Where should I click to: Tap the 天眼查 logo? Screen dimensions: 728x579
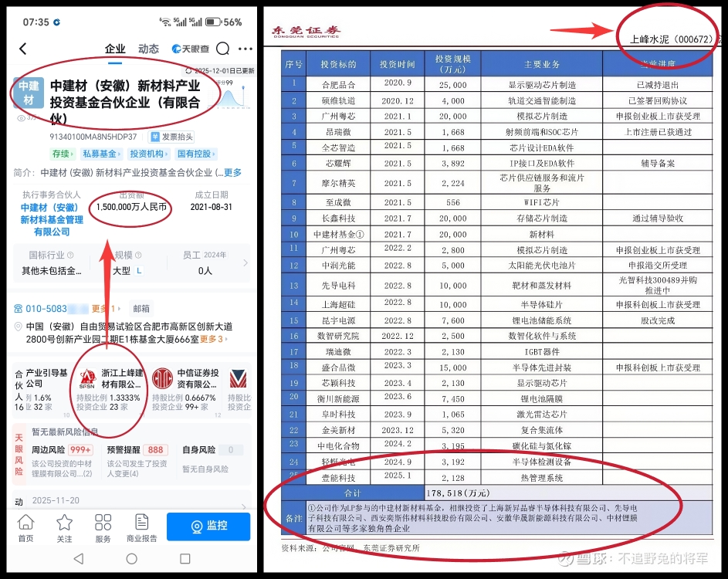pos(191,49)
